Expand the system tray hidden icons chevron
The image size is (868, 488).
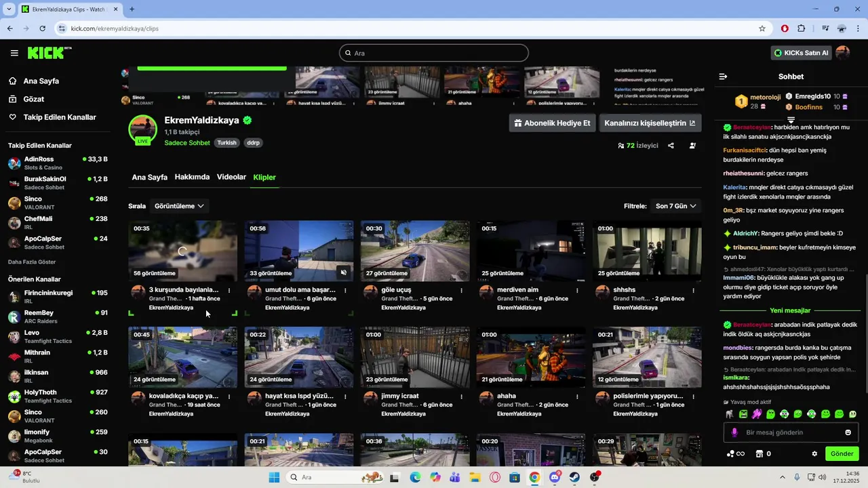(x=783, y=477)
